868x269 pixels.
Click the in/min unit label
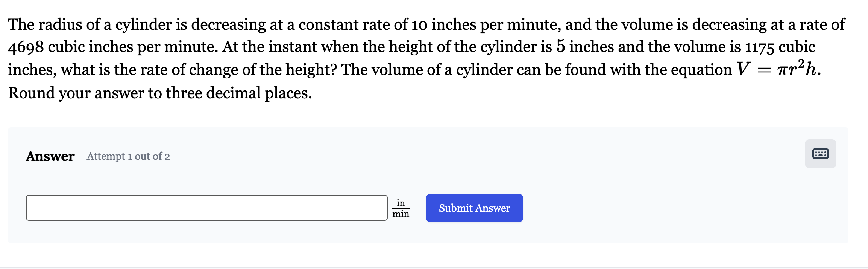[401, 208]
